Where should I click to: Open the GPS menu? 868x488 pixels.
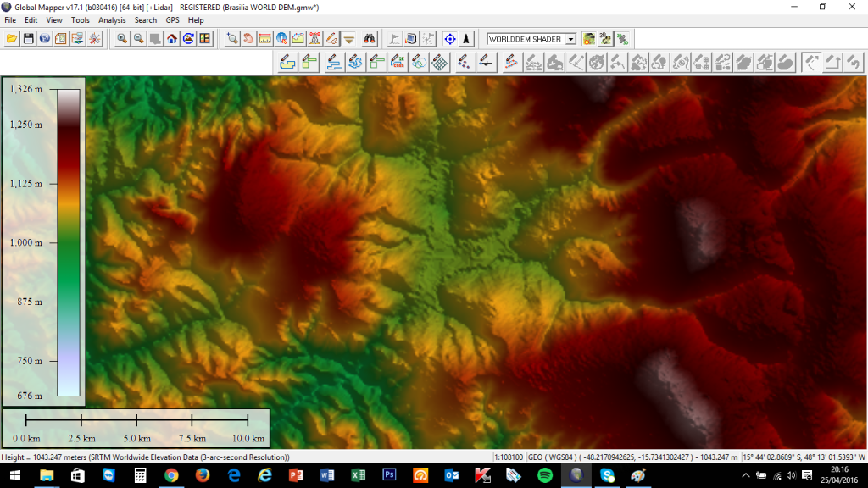[173, 19]
